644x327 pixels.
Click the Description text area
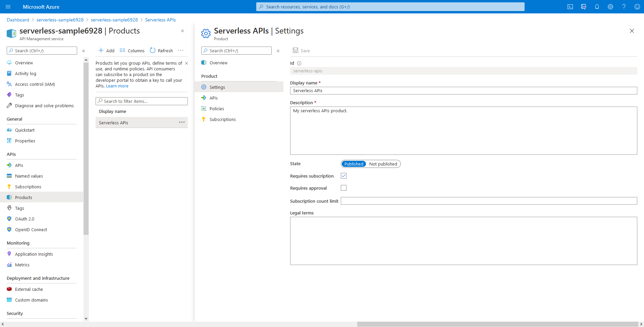pos(464,131)
